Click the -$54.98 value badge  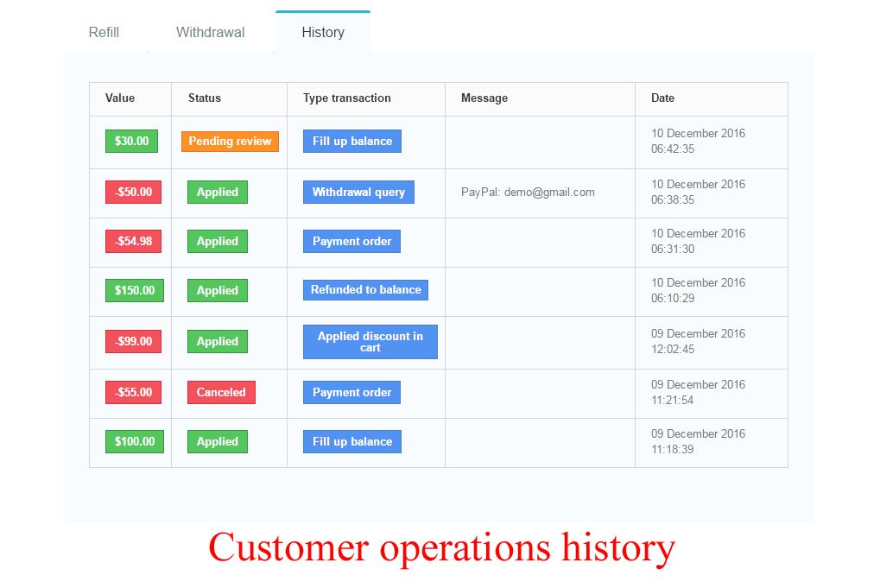point(133,241)
